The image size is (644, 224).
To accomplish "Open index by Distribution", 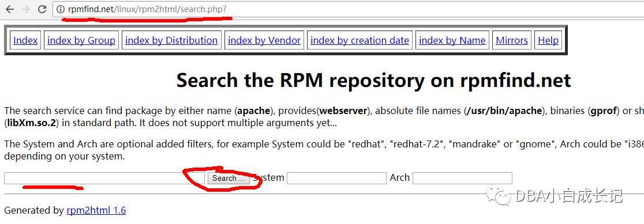I will (171, 40).
